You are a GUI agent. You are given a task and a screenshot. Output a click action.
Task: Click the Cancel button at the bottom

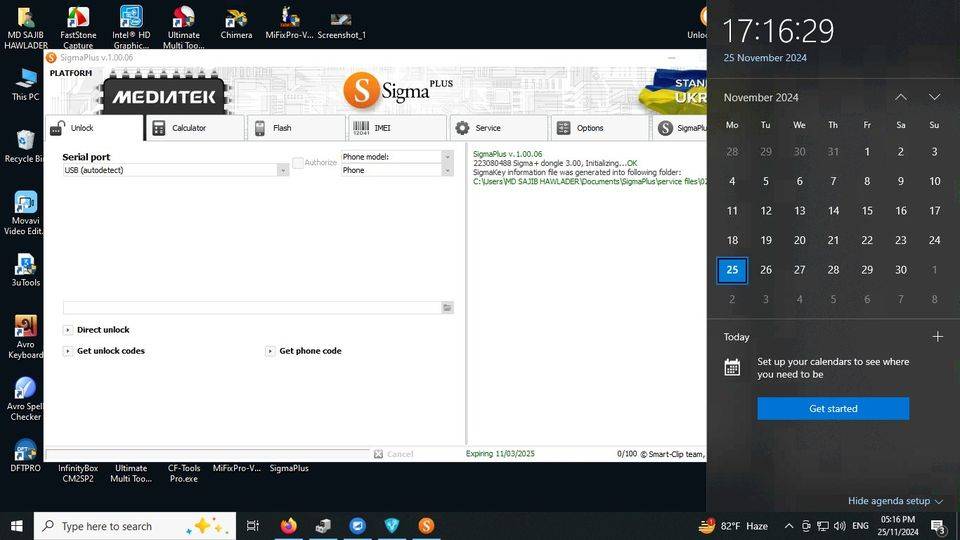(394, 454)
